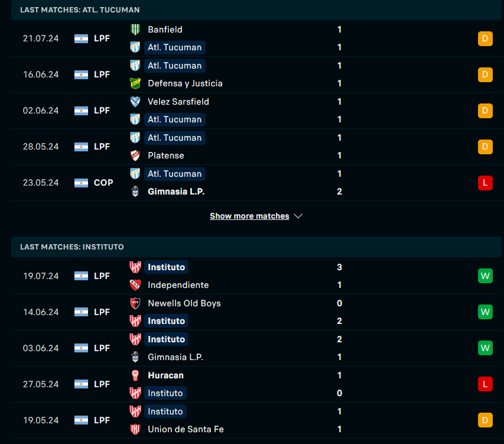Click Argentina flag in 19.07.24 row
The width and height of the screenshot is (504, 444).
pyautogui.click(x=81, y=276)
